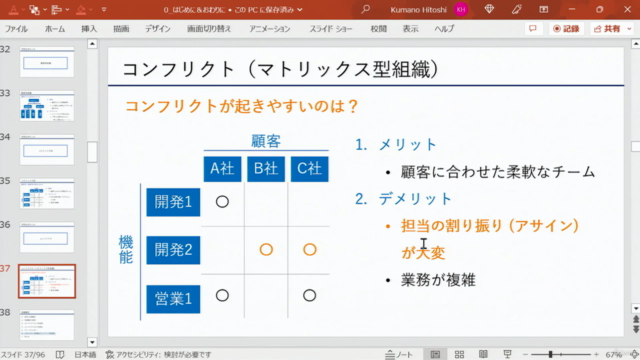This screenshot has width=640, height=360.
Task: Click thumbnail pane scroll down arrow
Action: [92, 342]
